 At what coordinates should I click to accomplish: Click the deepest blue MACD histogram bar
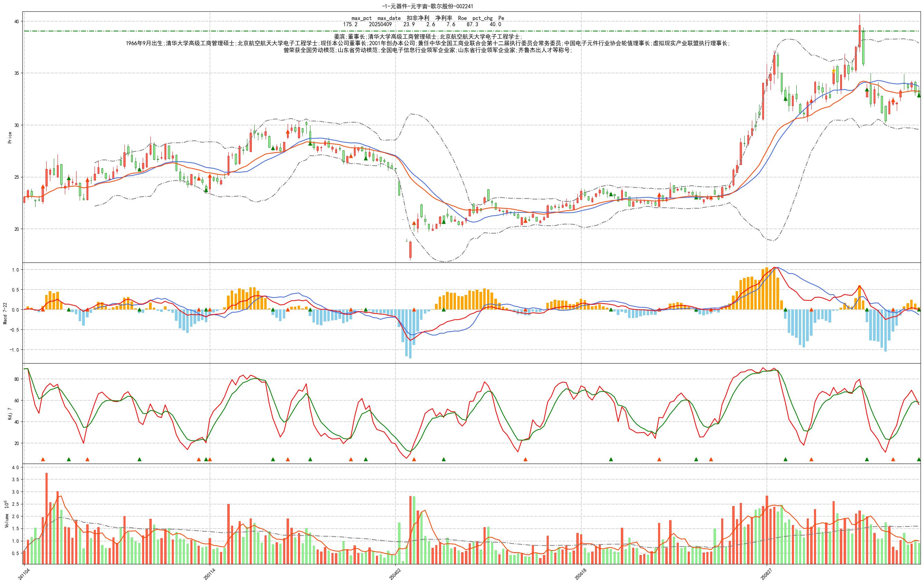click(410, 334)
